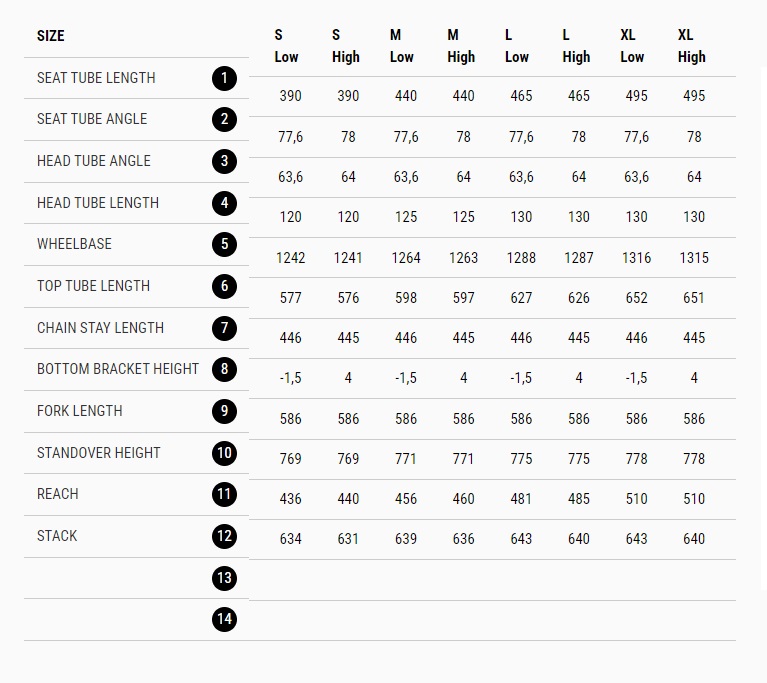The height and width of the screenshot is (683, 767).
Task: Click the CHAIN STAY LENGTH row label
Action: [100, 328]
